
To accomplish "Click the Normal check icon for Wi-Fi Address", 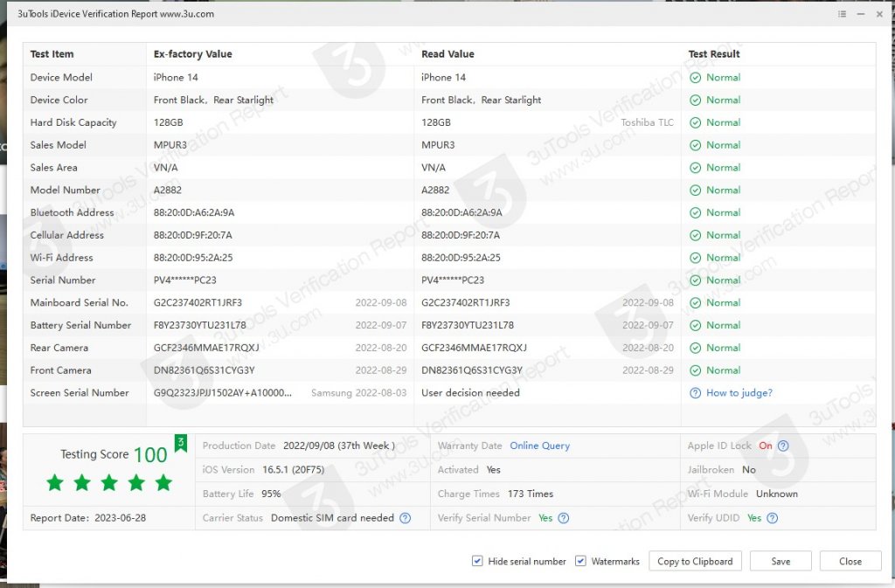I will (695, 258).
